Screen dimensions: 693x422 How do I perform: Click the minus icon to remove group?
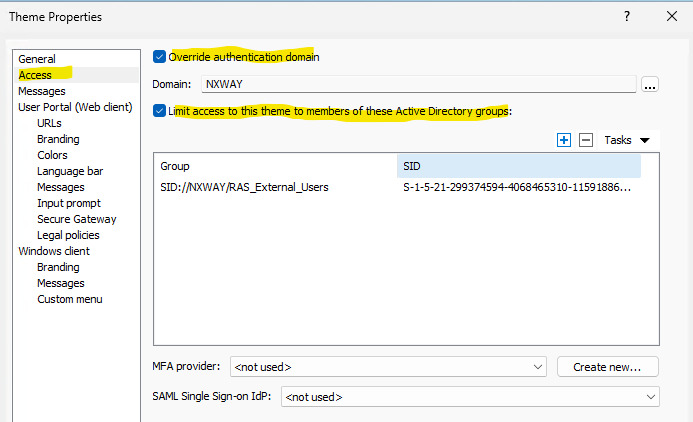coord(586,141)
